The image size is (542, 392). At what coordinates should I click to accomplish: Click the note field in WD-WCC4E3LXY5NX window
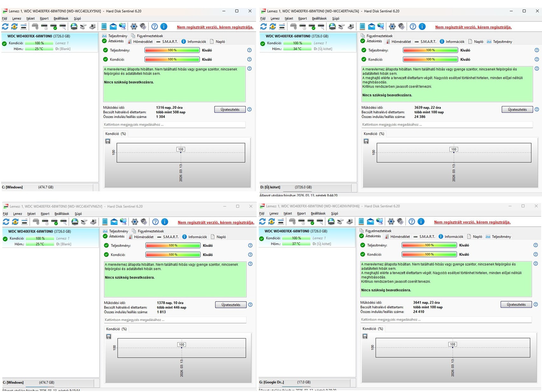click(x=174, y=125)
